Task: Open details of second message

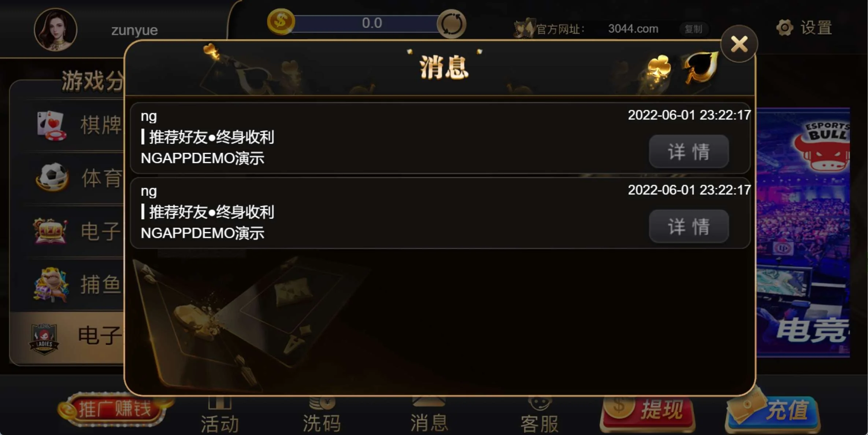Action: tap(689, 226)
